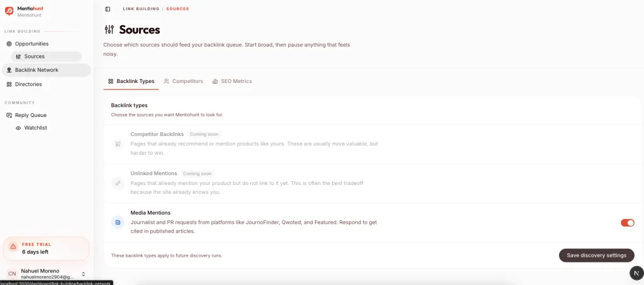Viewport: 644px width, 285px height.
Task: Click the Watchlist eye icon
Action: pos(18,128)
